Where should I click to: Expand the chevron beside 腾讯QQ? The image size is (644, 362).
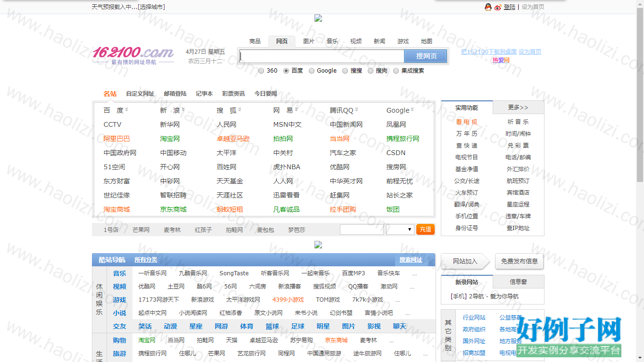(x=356, y=110)
